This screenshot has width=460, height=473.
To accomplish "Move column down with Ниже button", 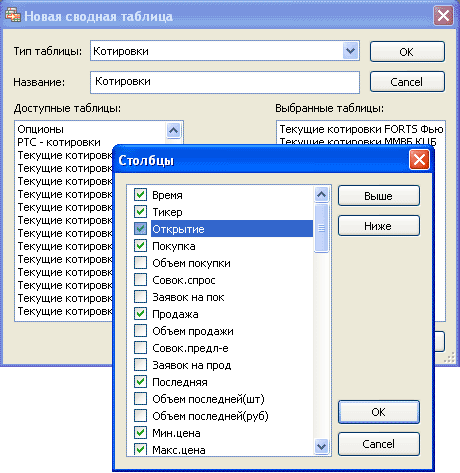I will click(x=379, y=226).
